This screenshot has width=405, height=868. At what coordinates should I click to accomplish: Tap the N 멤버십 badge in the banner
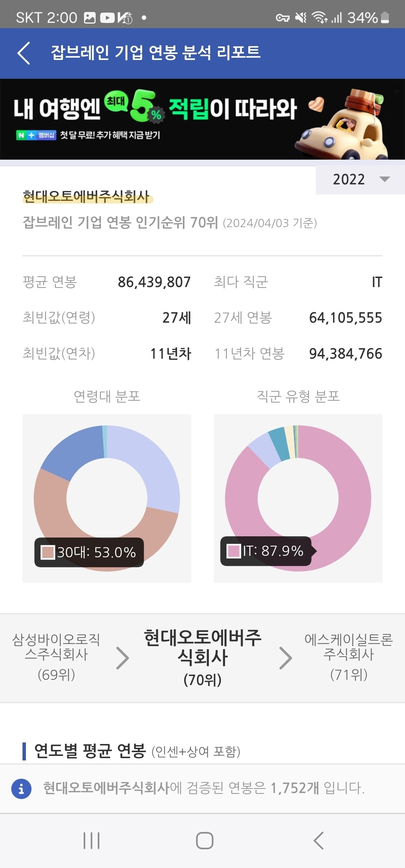point(36,135)
